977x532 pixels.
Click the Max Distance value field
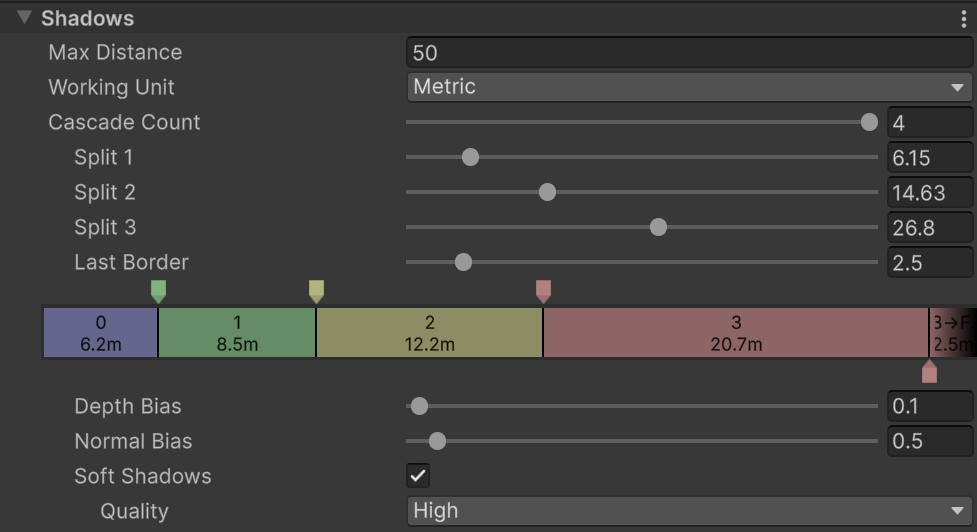pyautogui.click(x=689, y=53)
